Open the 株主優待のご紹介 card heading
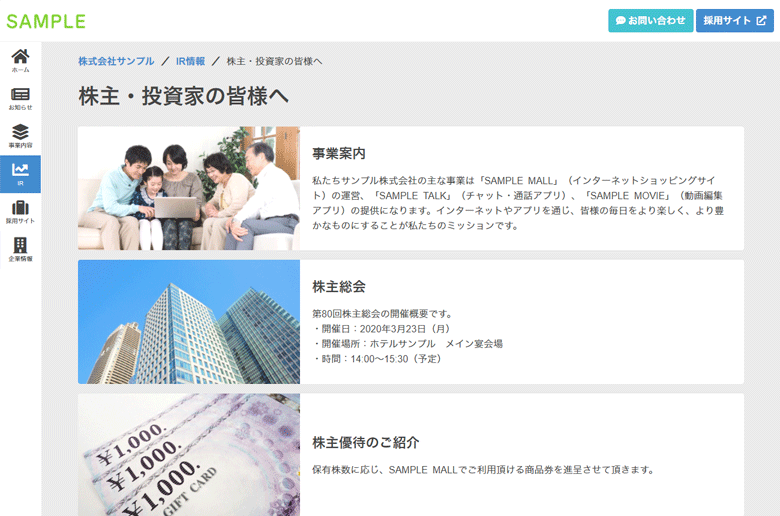The image size is (780, 516). pos(365,442)
